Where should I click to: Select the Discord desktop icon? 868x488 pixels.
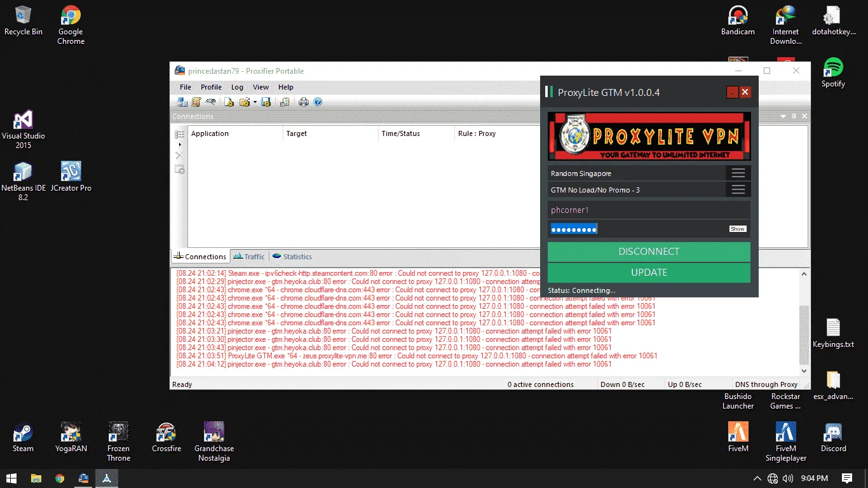click(x=833, y=437)
